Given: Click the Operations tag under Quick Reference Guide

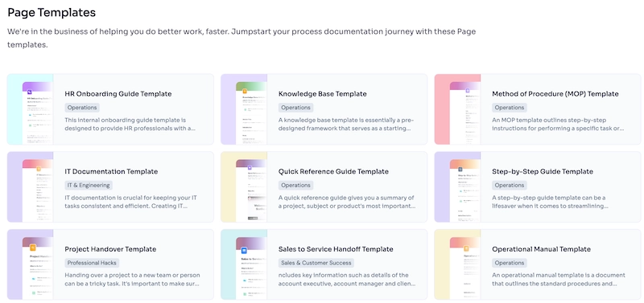Looking at the screenshot, I should pos(295,186).
